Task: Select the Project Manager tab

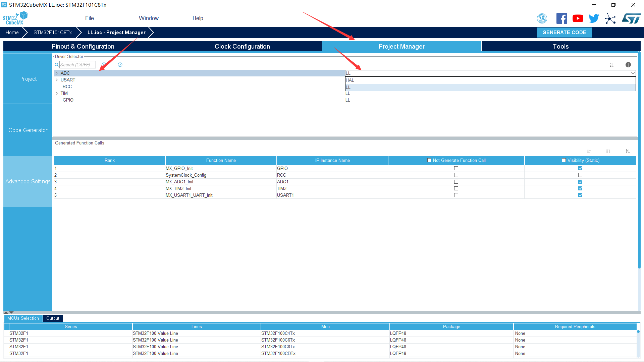Action: click(401, 46)
